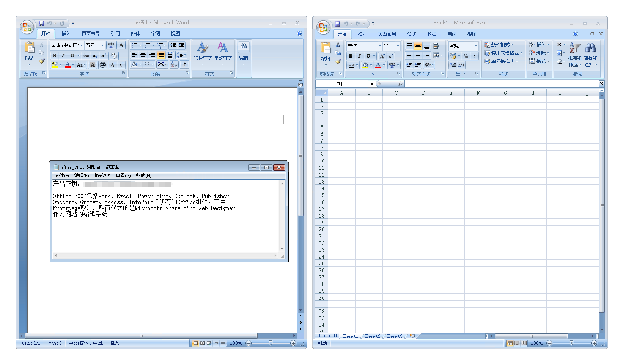This screenshot has width=623, height=364.
Task: Toggle right align in Excel alignment group
Action: [427, 55]
